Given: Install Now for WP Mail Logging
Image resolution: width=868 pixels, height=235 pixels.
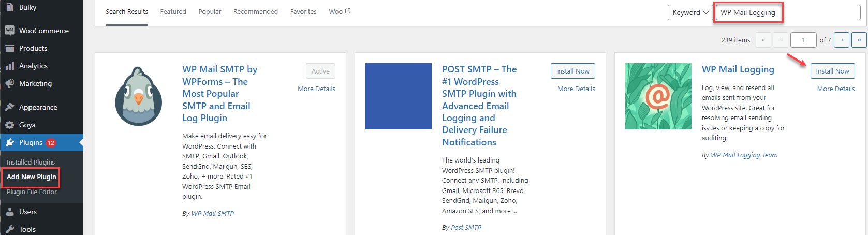Looking at the screenshot, I should [x=832, y=71].
